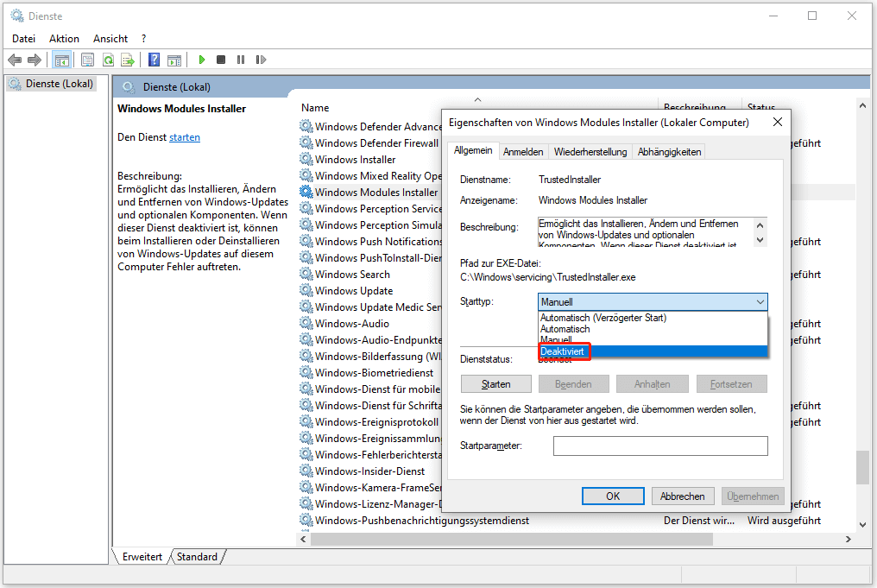Open the Ansicht menu
Screen dimensions: 877x588
(x=110, y=39)
